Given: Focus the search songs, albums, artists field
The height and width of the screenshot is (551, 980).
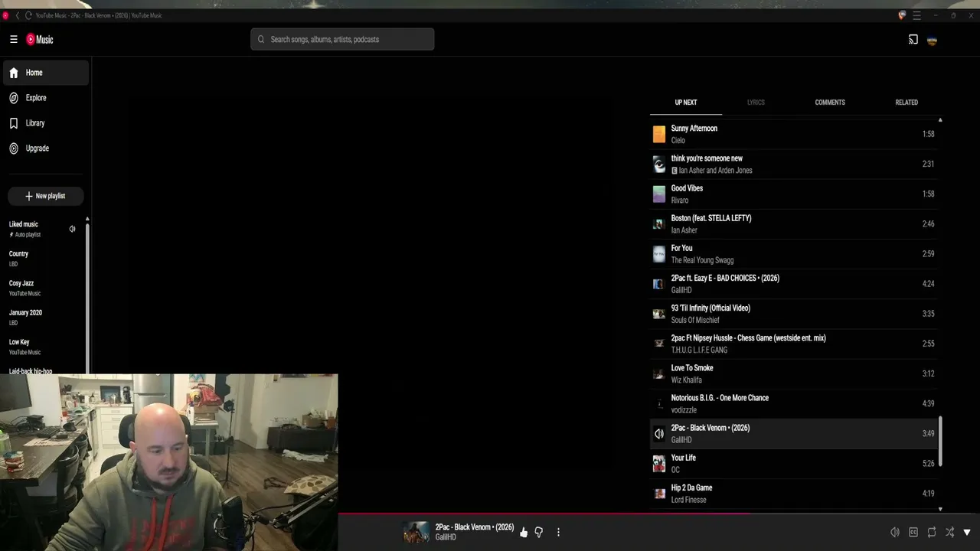Looking at the screenshot, I should click(342, 40).
